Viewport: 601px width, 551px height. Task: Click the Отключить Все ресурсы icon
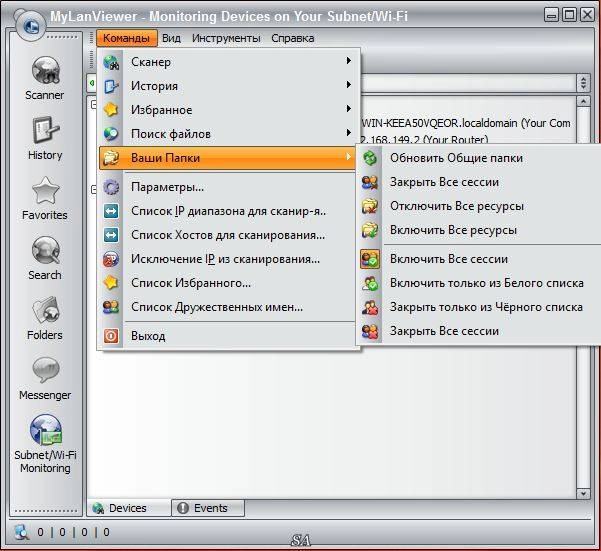(370, 206)
